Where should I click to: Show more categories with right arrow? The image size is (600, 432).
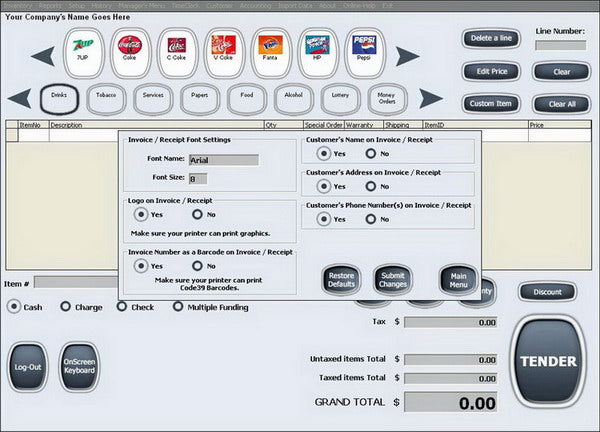click(431, 98)
